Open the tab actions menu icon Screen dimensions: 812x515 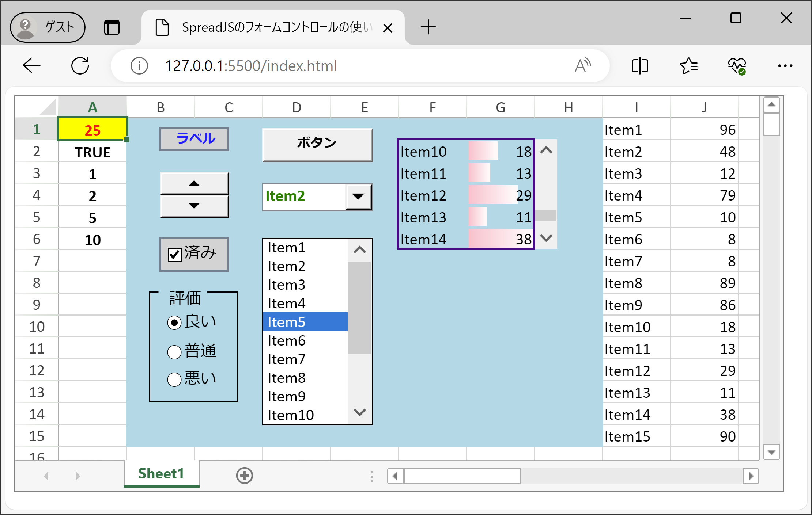112,27
